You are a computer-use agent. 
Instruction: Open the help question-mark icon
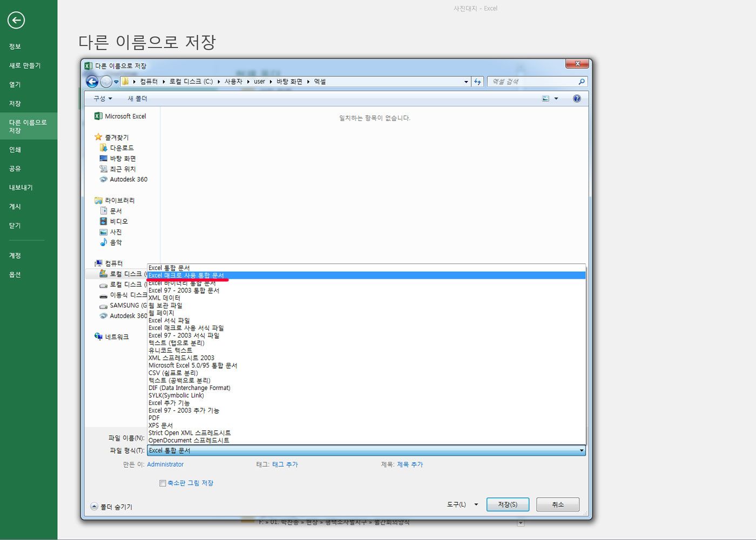577,98
